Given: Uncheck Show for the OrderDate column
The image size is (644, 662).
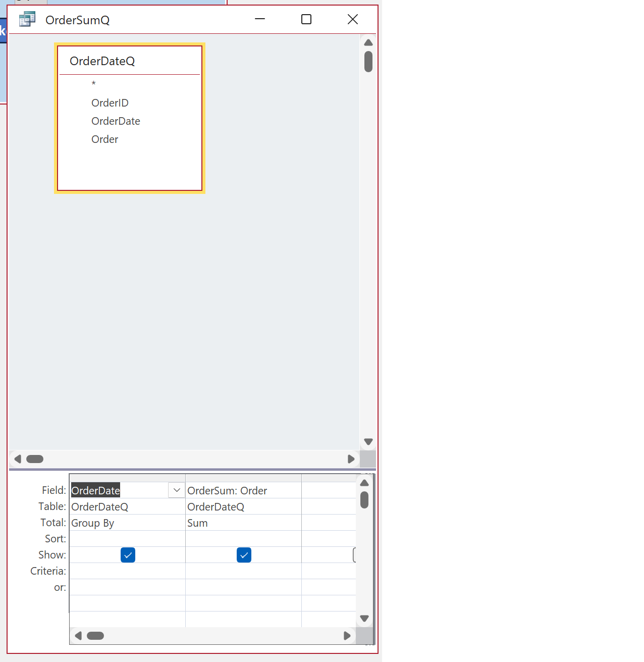Looking at the screenshot, I should tap(128, 554).
